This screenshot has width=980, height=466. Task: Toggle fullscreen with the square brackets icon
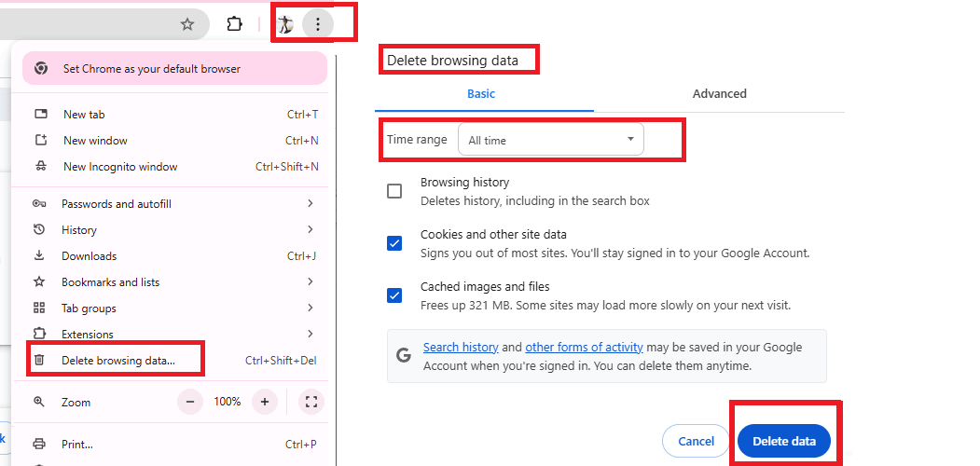pyautogui.click(x=311, y=402)
